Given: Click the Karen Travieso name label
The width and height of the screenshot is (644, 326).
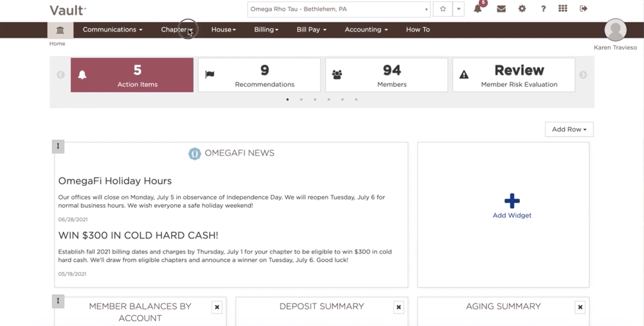Looking at the screenshot, I should (615, 47).
